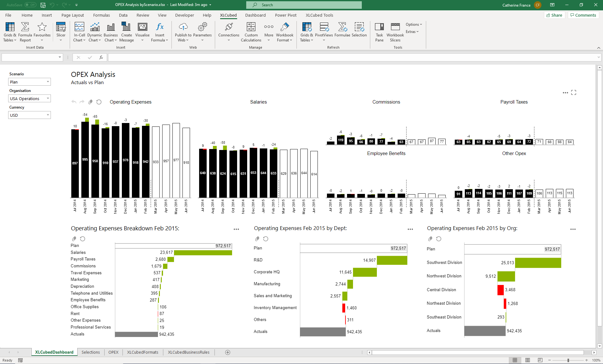Viewport: 603px width, 364px height.
Task: Open the Comments pane button
Action: pyautogui.click(x=583, y=15)
